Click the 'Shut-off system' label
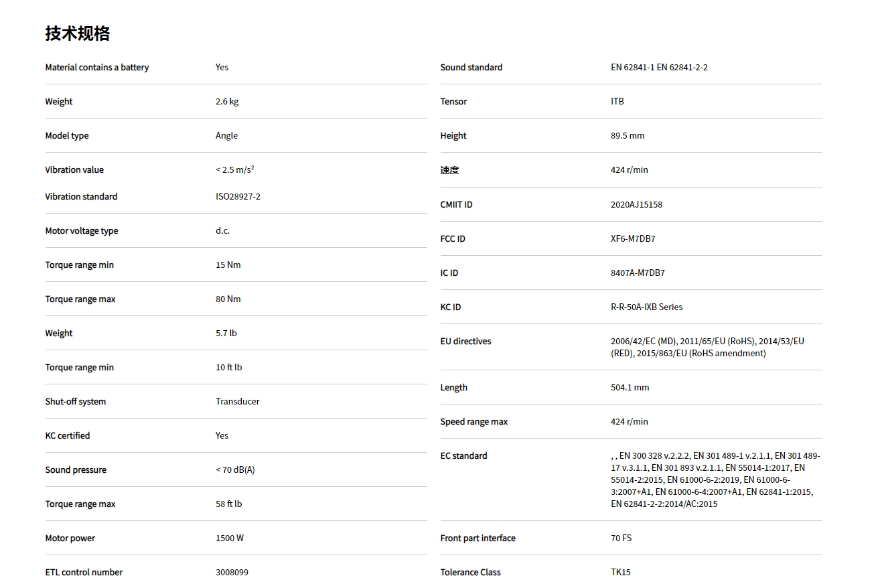This screenshot has height=588, width=882. (x=76, y=401)
